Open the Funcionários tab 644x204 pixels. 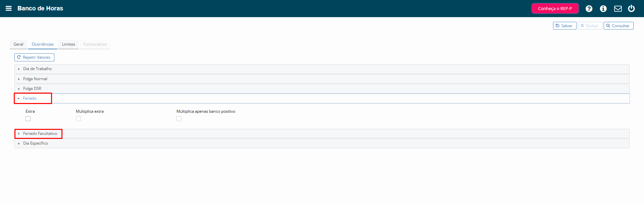click(95, 44)
